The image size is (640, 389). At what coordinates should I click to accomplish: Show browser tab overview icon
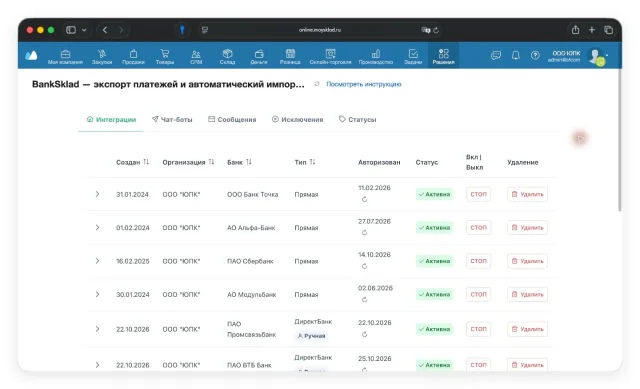[609, 30]
